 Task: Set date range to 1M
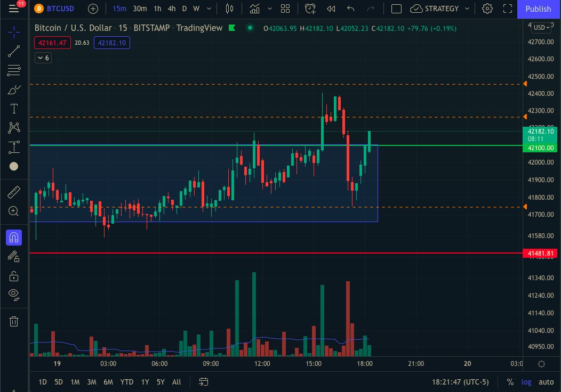tap(75, 382)
